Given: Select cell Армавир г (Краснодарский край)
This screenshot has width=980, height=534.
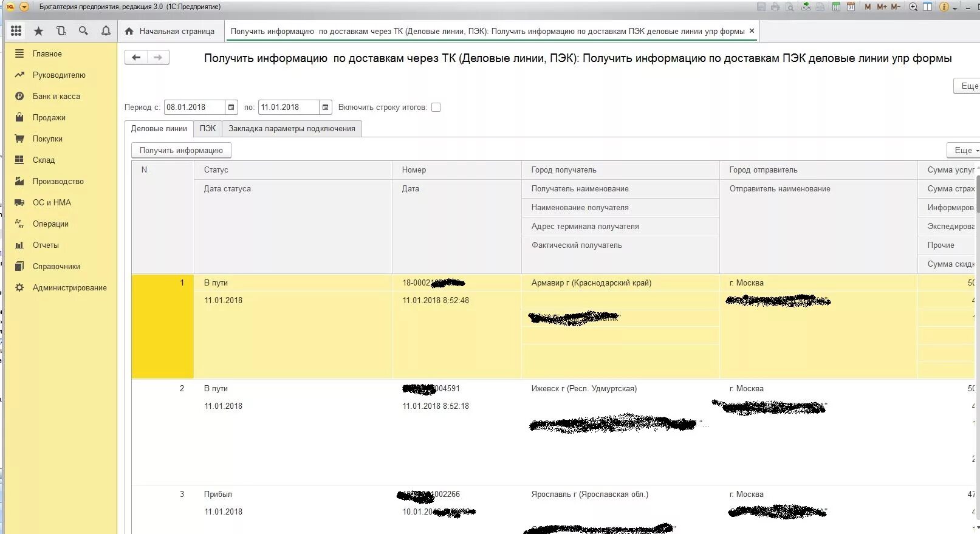Looking at the screenshot, I should click(620, 283).
